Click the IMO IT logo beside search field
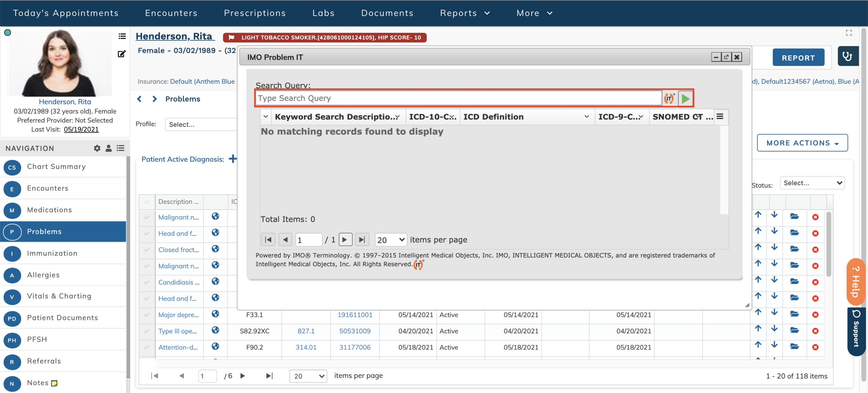 [x=669, y=99]
